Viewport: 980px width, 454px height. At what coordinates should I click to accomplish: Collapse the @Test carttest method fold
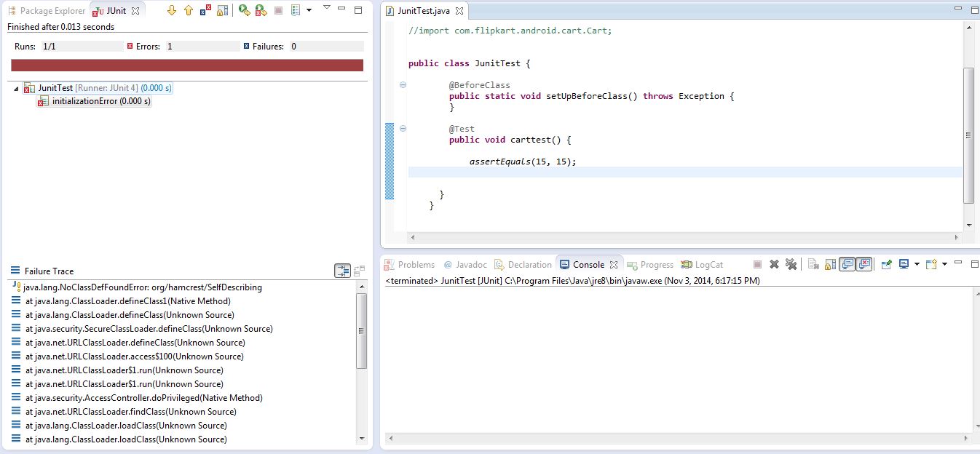click(403, 129)
